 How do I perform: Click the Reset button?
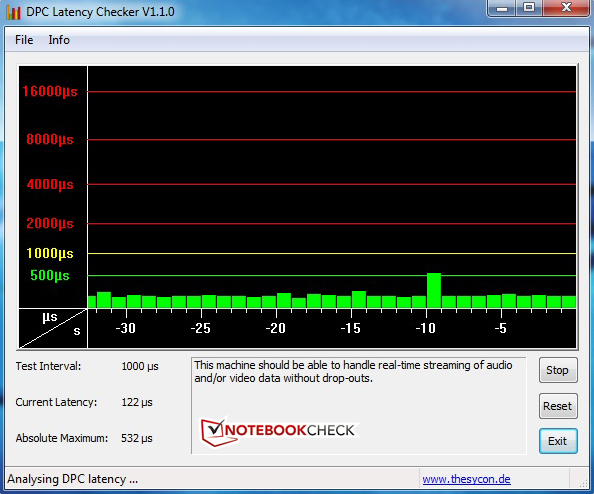coord(558,406)
